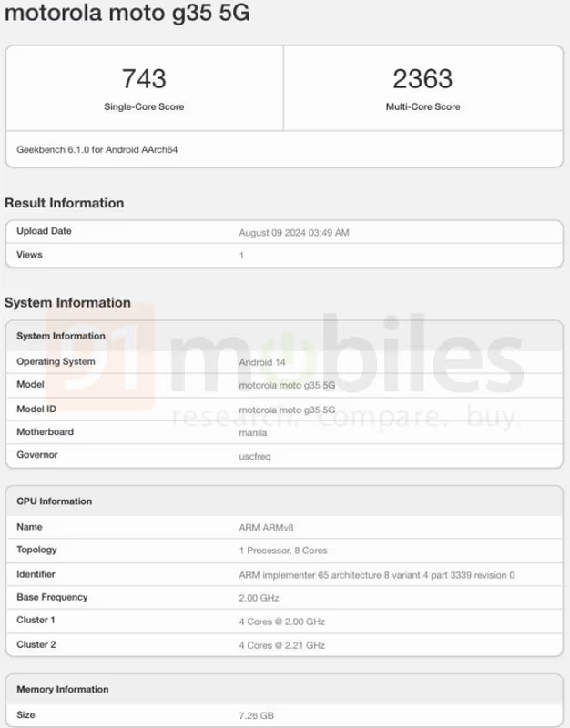Click the Views row label
The width and height of the screenshot is (570, 728).
[29, 255]
